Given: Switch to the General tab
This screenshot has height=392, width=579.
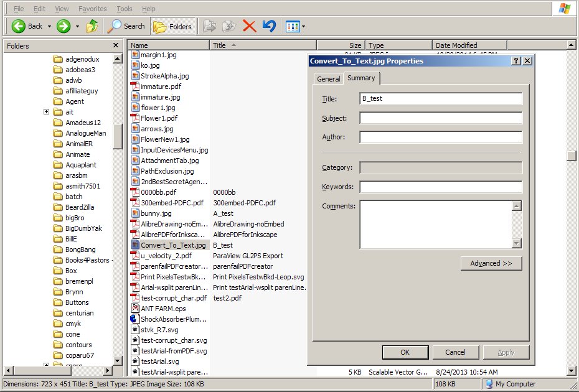Looking at the screenshot, I should [328, 79].
